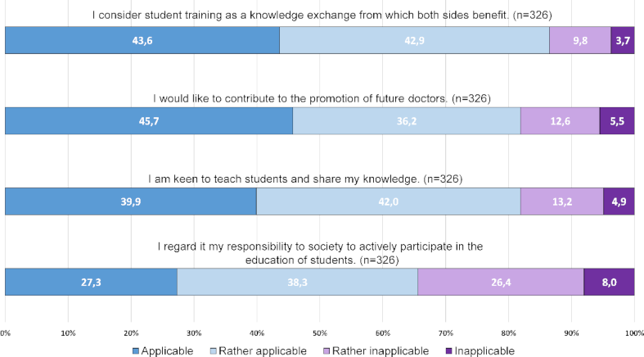Select the 42,9 Rather applicable segment
The width and height of the screenshot is (644, 357).
click(414, 40)
